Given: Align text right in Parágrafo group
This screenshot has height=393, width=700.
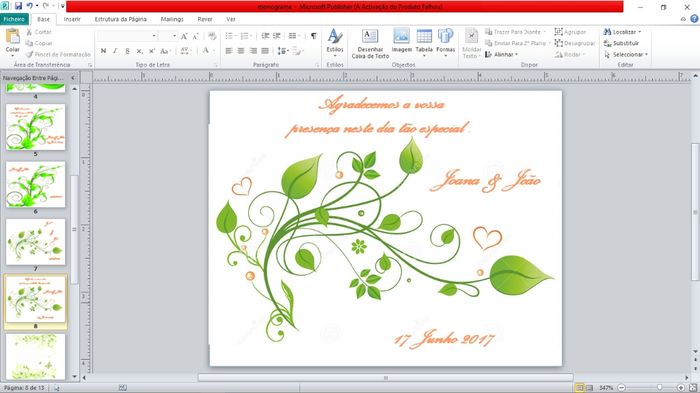Looking at the screenshot, I should coord(253,51).
